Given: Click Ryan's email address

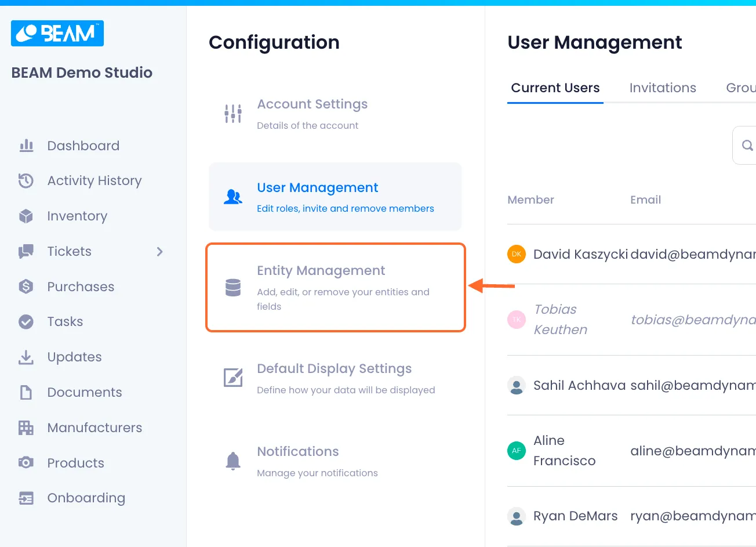Looking at the screenshot, I should tap(693, 516).
